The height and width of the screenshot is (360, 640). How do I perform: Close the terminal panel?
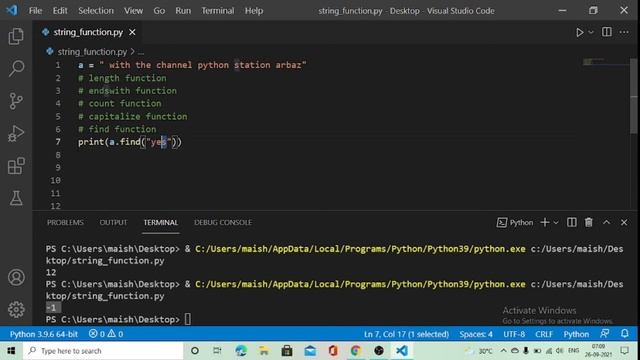[x=624, y=222]
